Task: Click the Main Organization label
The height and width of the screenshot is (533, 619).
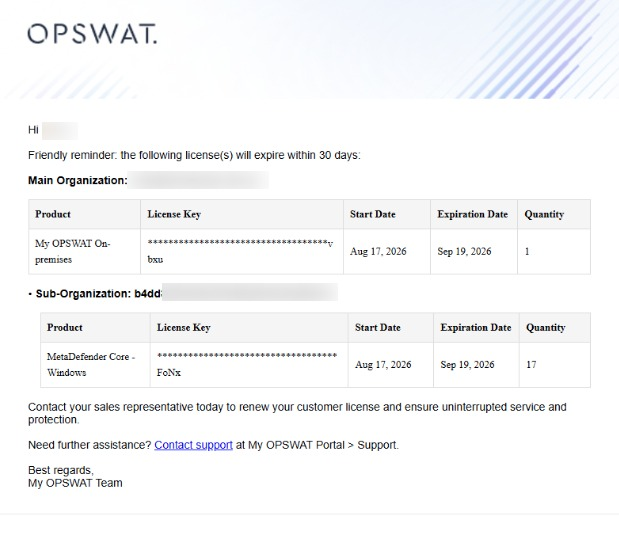Action: click(x=78, y=180)
